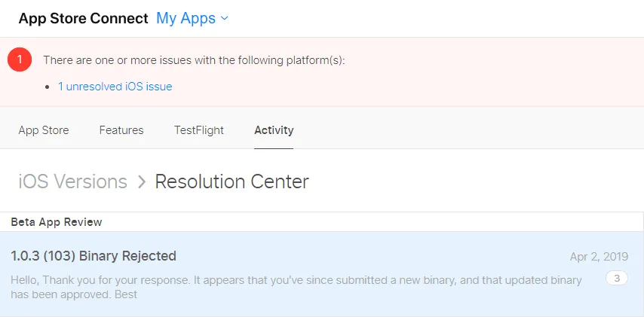644x317 pixels.
Task: Expand the My Apps chevron arrow
Action: [225, 19]
